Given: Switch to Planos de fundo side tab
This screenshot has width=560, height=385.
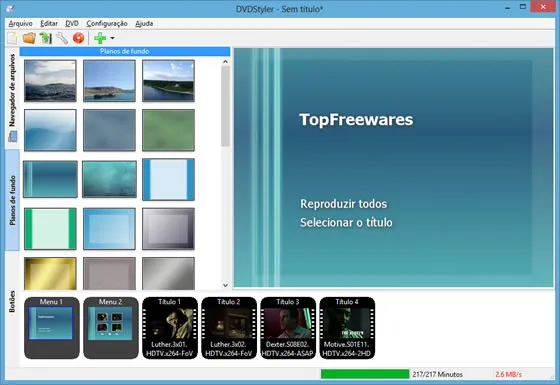Looking at the screenshot, I should tap(12, 200).
